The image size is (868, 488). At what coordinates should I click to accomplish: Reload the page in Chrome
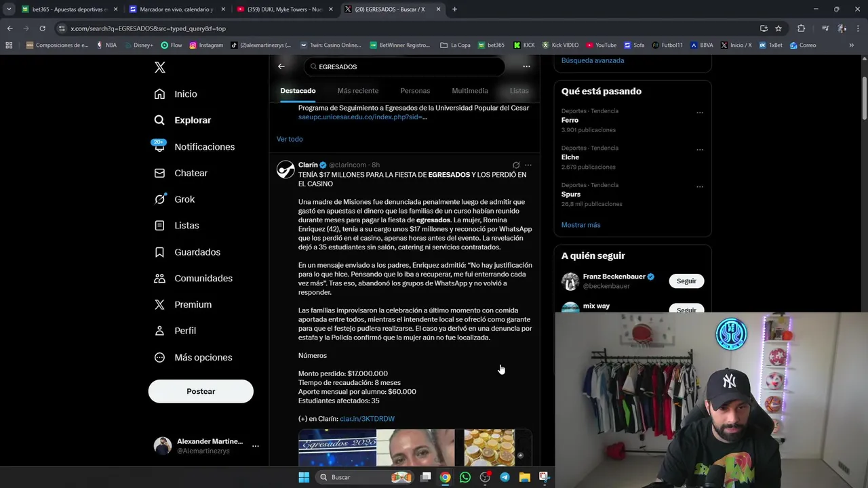tap(42, 28)
